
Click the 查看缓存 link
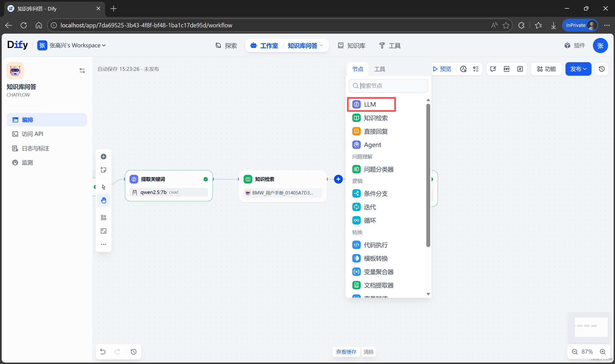pyautogui.click(x=346, y=352)
